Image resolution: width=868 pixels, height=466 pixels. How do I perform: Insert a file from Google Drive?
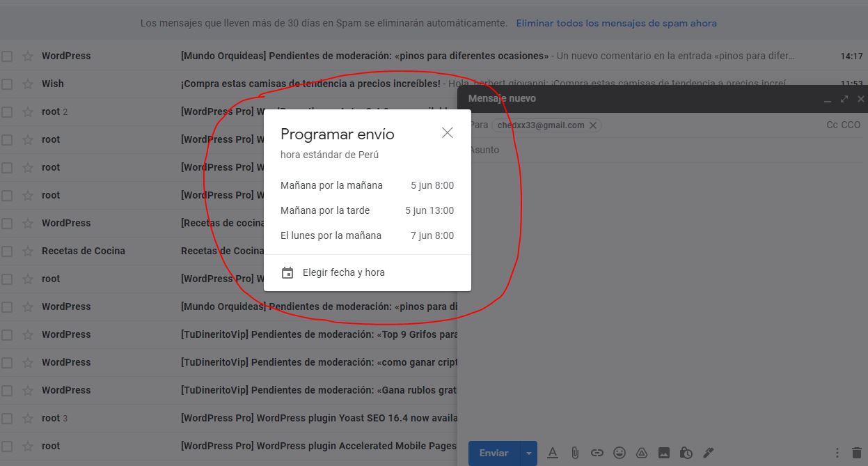[x=642, y=453]
